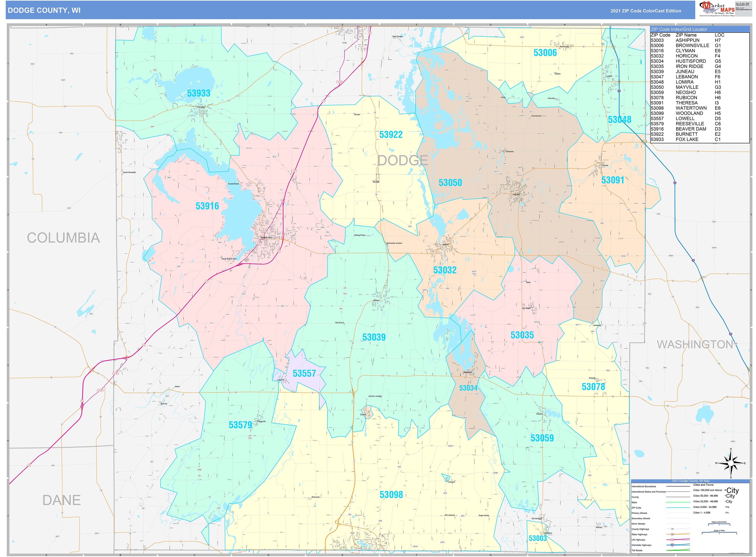
Task: Click the DODGE COUNTY, WI title text
Action: point(44,10)
